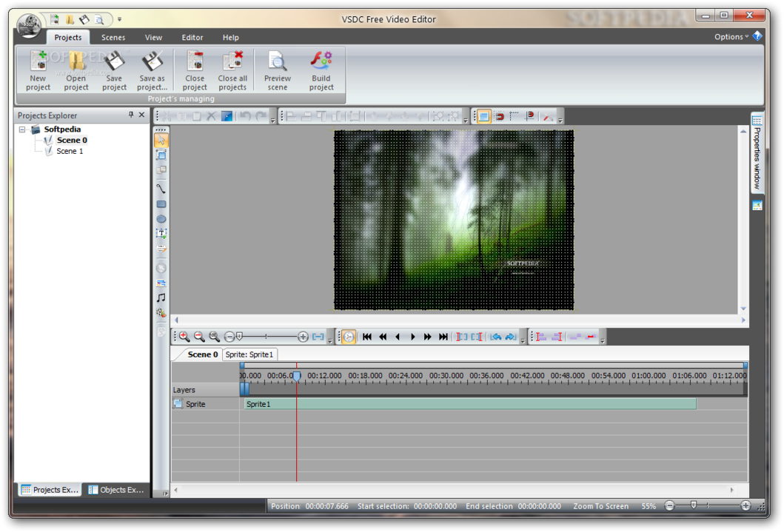Jump to timeline end button
Image resolution: width=784 pixels, height=532 pixels.
click(443, 337)
